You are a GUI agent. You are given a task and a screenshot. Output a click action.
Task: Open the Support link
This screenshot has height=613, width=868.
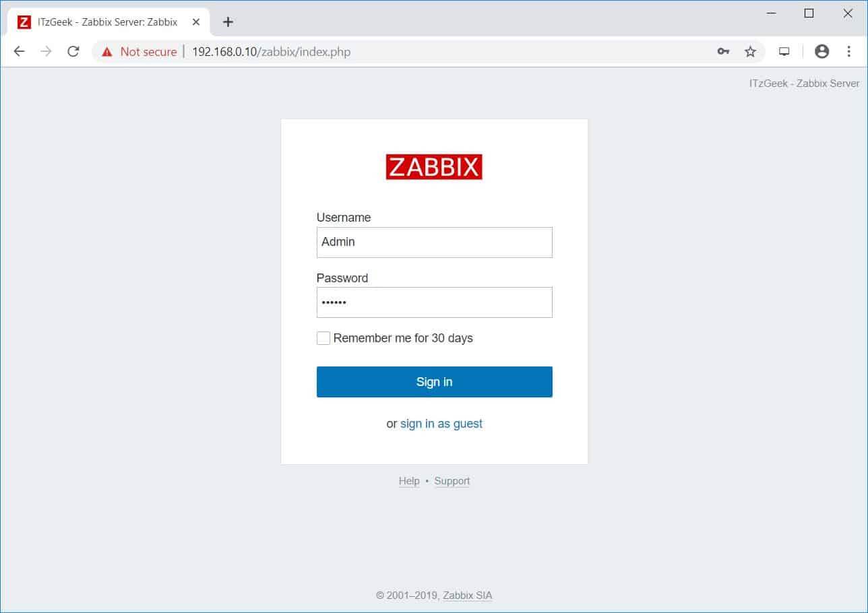[452, 481]
